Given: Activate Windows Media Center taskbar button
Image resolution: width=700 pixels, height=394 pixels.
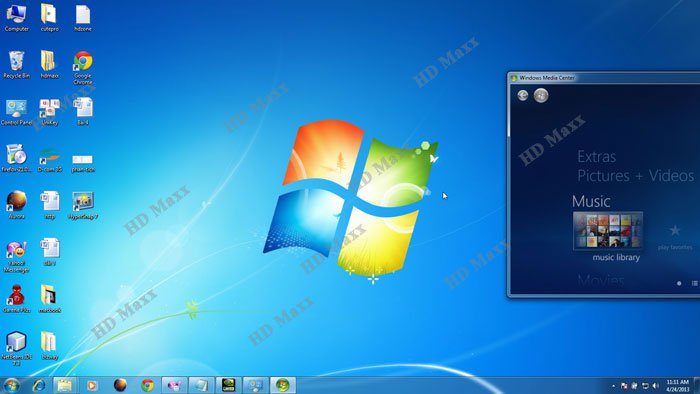Looking at the screenshot, I should 283,385.
